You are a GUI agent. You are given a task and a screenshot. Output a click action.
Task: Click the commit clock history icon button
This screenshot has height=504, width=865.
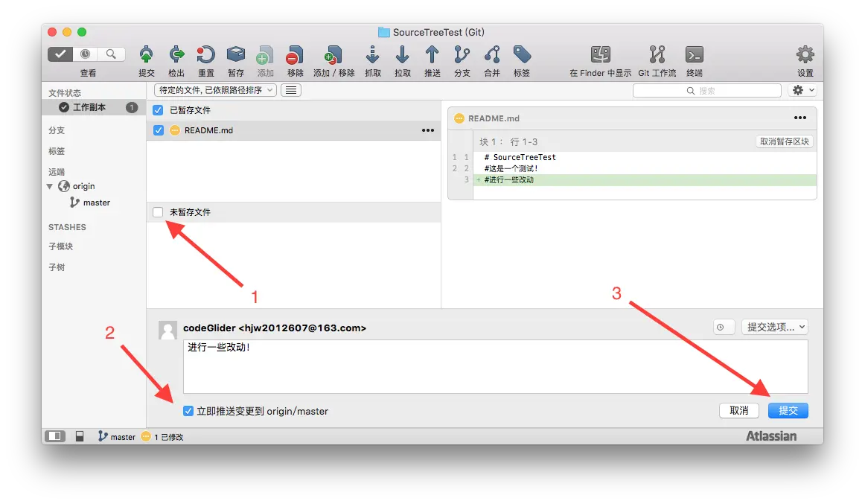coord(724,327)
